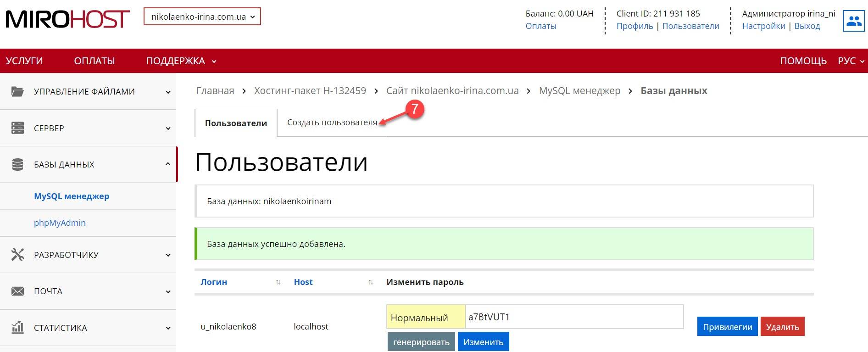Go to MySQL менеджер breadcrumb

tap(579, 91)
